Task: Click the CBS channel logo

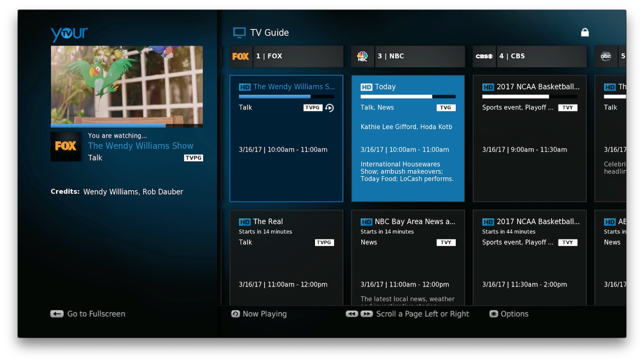Action: [x=484, y=56]
